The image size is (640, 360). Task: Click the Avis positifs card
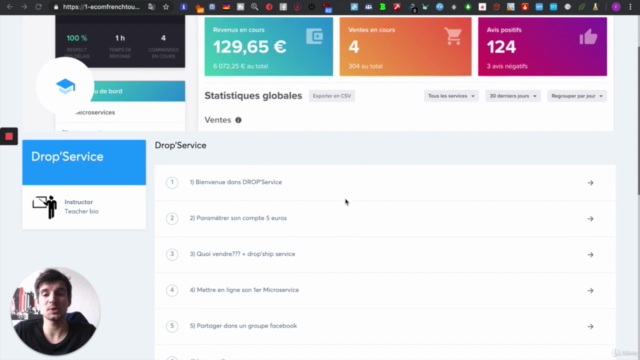pyautogui.click(x=542, y=47)
